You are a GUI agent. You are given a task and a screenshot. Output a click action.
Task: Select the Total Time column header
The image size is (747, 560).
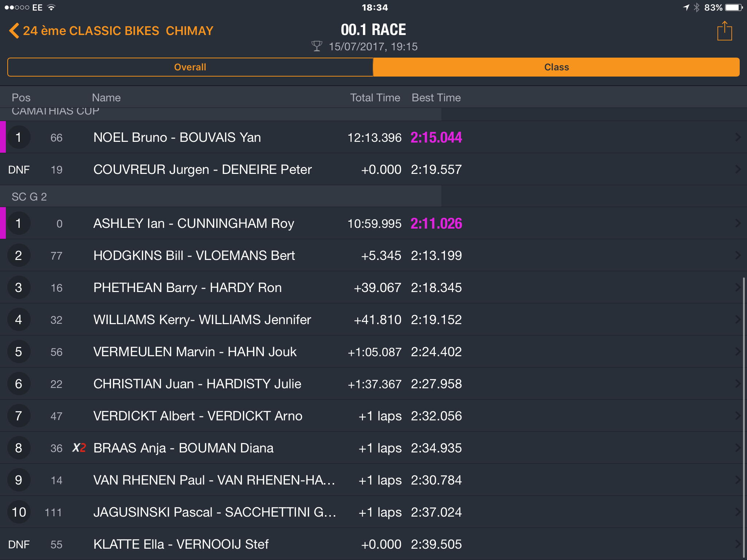click(375, 97)
